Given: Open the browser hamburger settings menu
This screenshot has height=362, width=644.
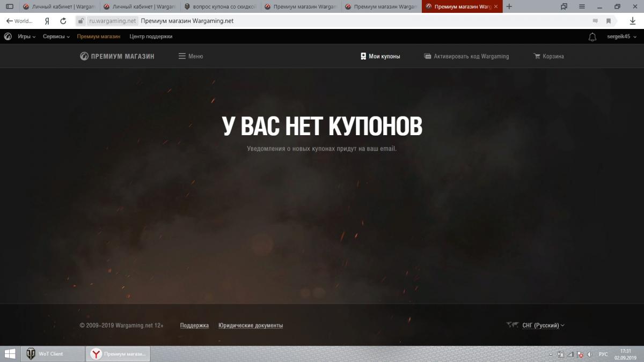Looking at the screenshot, I should 582,6.
